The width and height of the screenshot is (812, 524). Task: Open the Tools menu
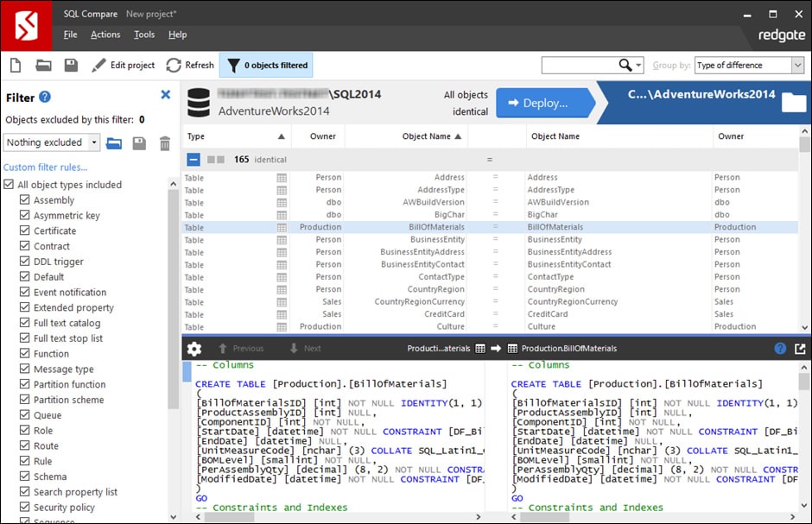[x=143, y=35]
